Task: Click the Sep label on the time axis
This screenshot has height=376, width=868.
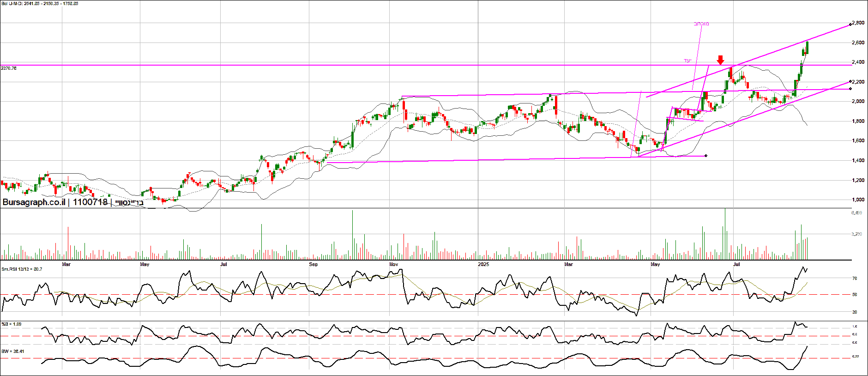Action: [313, 265]
